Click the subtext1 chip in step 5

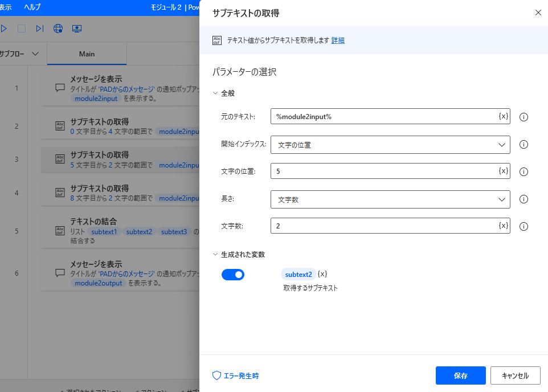[104, 231]
